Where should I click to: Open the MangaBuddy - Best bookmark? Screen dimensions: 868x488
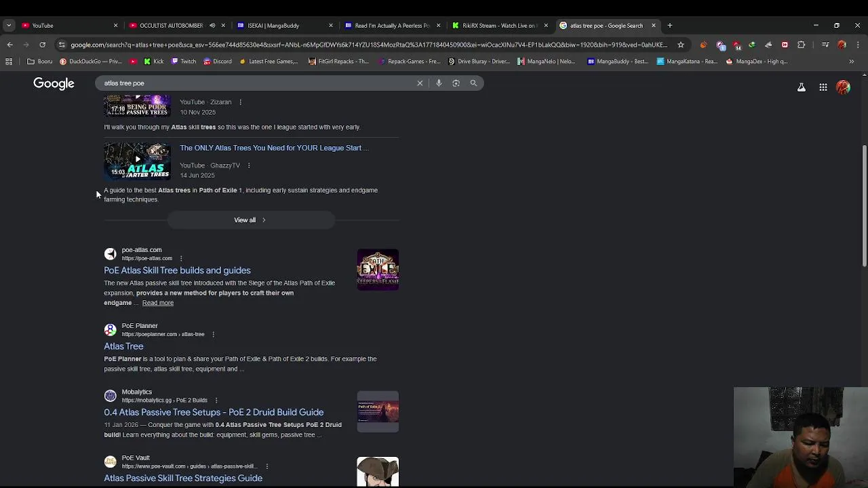pos(618,61)
